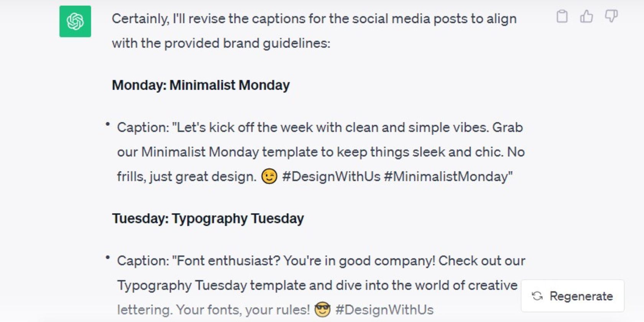This screenshot has width=644, height=322.
Task: Click "Caption:" label under Typography Tuesday
Action: tap(143, 261)
